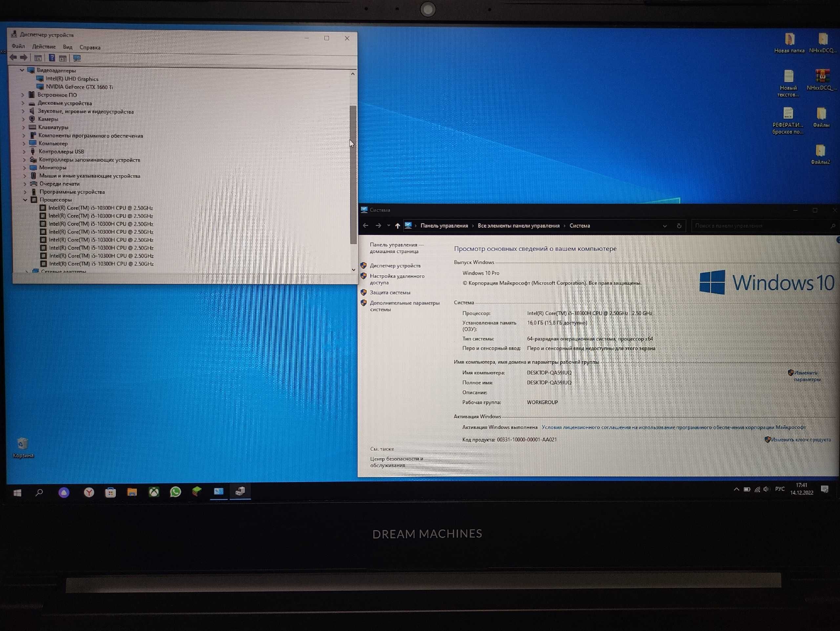Open Yandex Browser from the taskbar

click(x=89, y=492)
